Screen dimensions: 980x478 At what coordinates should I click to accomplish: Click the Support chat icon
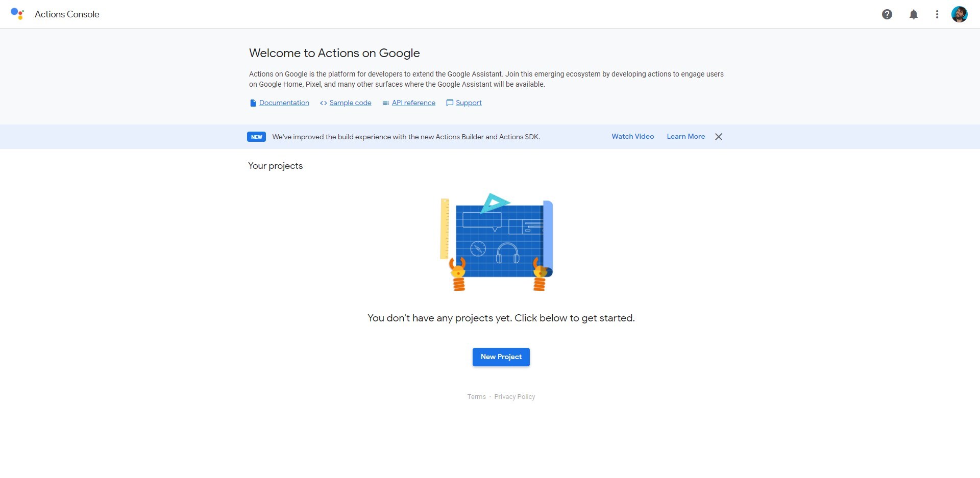click(450, 103)
